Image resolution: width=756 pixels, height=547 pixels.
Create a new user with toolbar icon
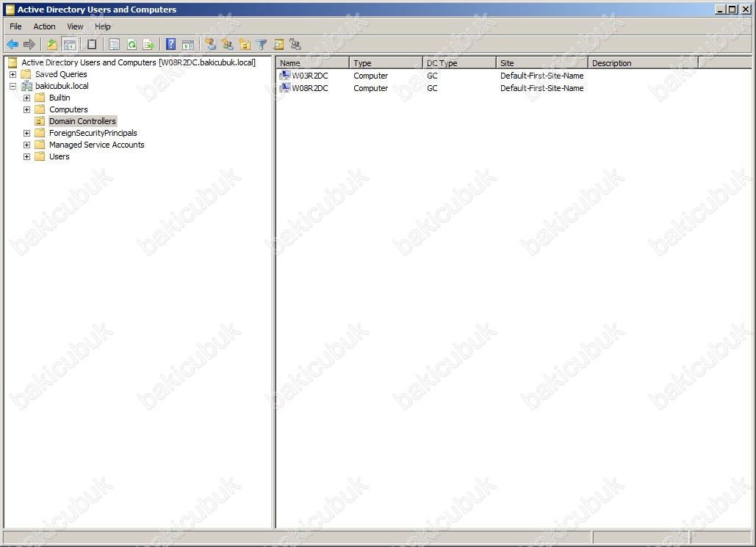tap(210, 44)
